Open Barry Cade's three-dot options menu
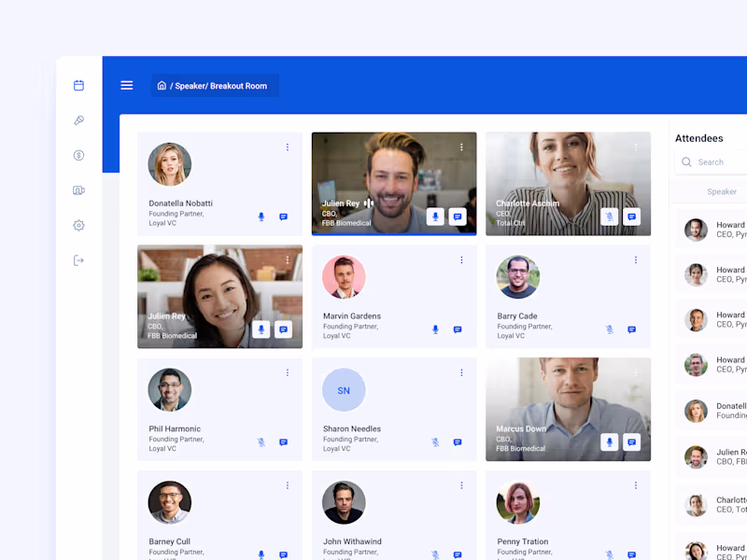Image resolution: width=747 pixels, height=560 pixels. [636, 260]
